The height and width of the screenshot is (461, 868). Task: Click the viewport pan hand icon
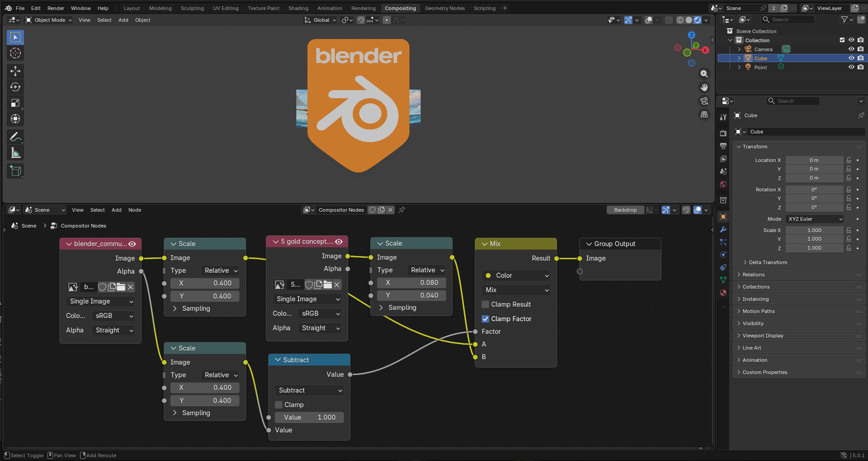point(704,87)
